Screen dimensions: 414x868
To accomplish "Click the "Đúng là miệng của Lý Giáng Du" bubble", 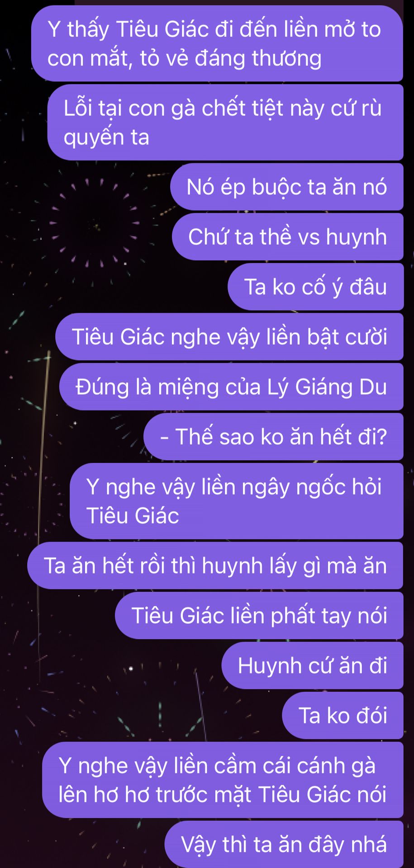I will tap(231, 387).
